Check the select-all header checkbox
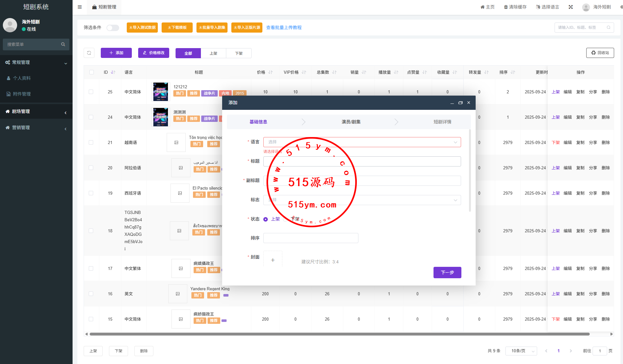The image size is (623, 364). 92,72
